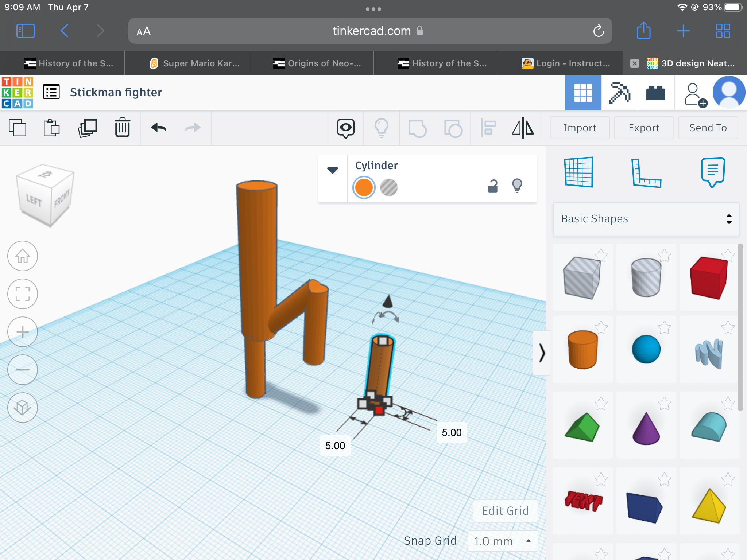
Task: Toggle notes visibility lightbulb in toolbar
Action: click(382, 128)
